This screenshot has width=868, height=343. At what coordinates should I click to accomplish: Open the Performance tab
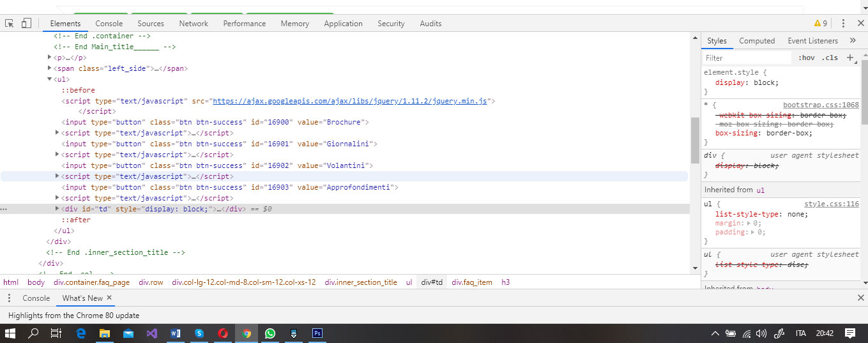pos(245,23)
